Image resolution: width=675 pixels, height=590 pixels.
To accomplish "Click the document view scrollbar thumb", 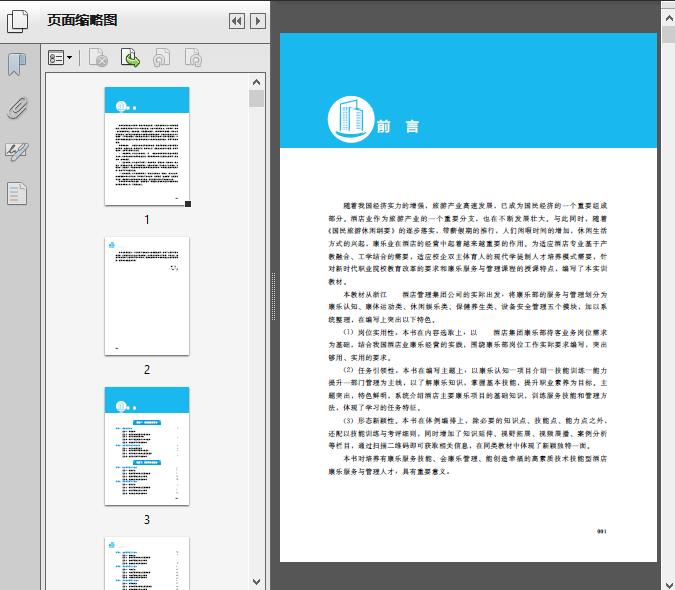I will point(669,34).
